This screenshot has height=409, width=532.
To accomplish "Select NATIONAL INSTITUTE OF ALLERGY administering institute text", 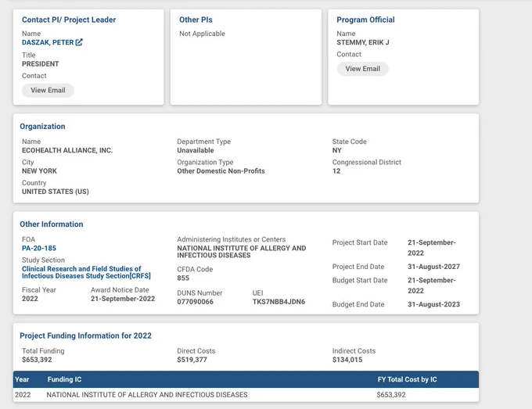I will 242,252.
